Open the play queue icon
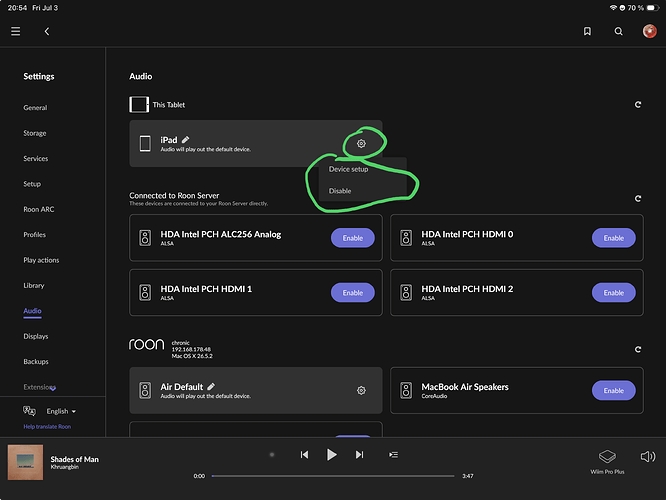The height and width of the screenshot is (500, 666). click(x=393, y=455)
